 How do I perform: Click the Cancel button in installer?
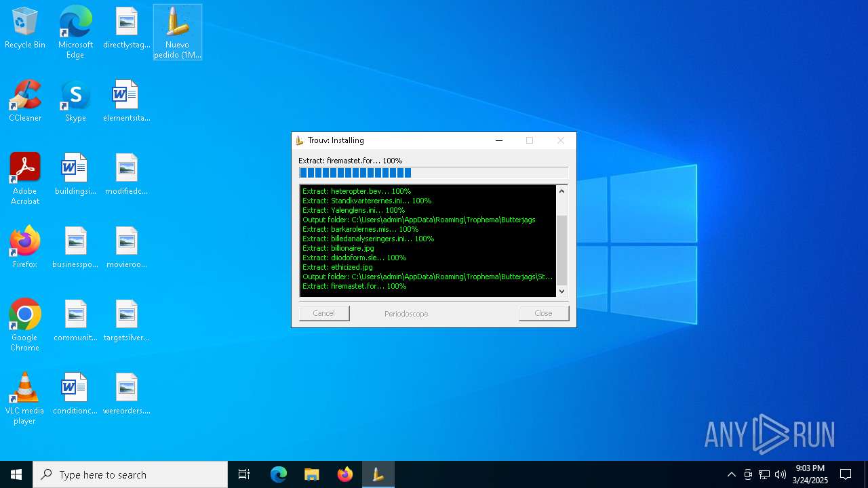click(x=324, y=313)
